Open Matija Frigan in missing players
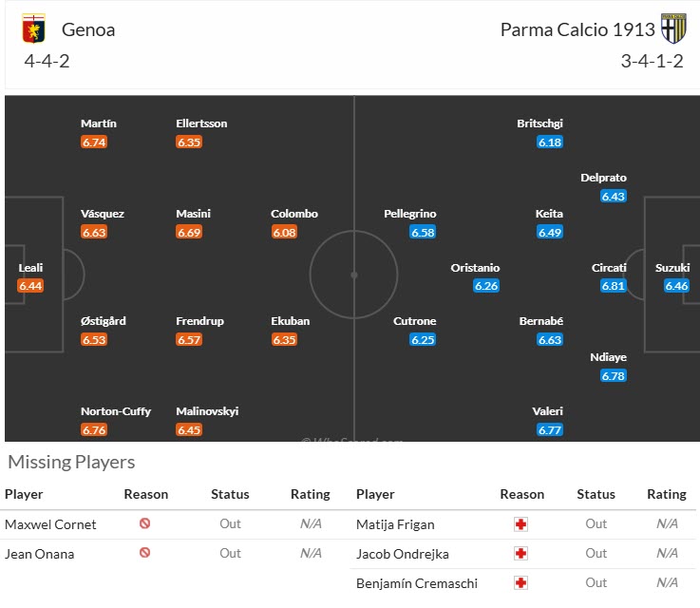The image size is (700, 608). tap(393, 523)
